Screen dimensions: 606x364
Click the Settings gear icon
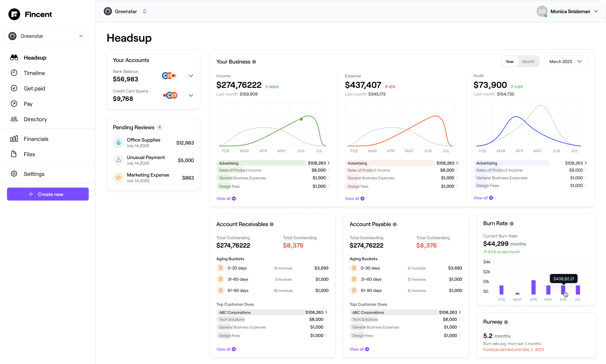14,174
